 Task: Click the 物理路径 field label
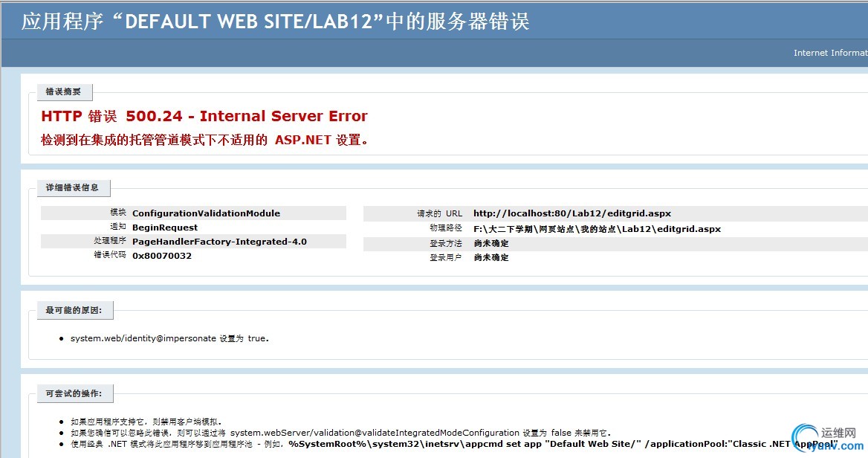[446, 228]
